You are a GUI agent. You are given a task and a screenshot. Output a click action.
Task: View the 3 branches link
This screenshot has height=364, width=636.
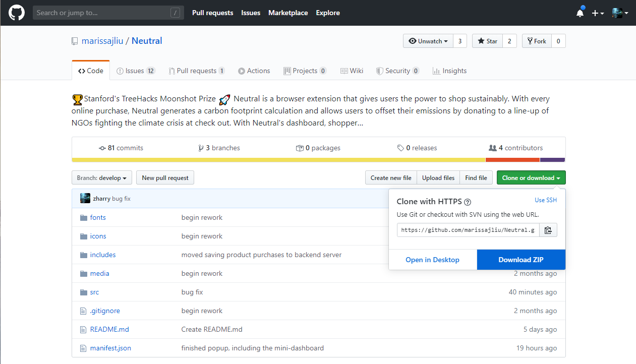[x=219, y=148]
